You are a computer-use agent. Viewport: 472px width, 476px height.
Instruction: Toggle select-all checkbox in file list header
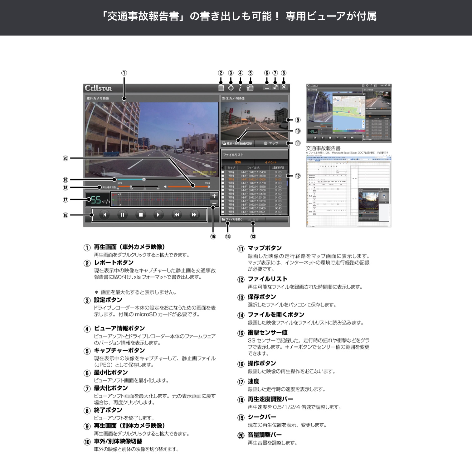(x=222, y=168)
